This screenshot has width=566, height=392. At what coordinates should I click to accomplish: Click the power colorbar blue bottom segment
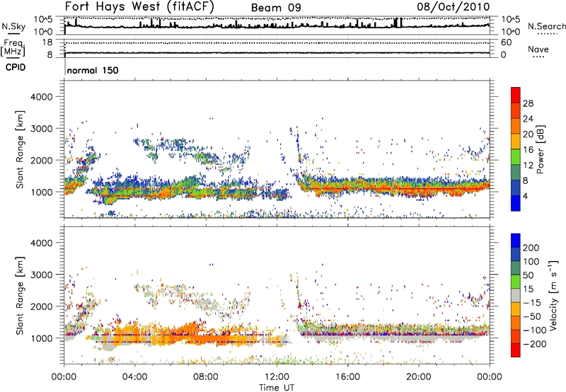click(516, 203)
